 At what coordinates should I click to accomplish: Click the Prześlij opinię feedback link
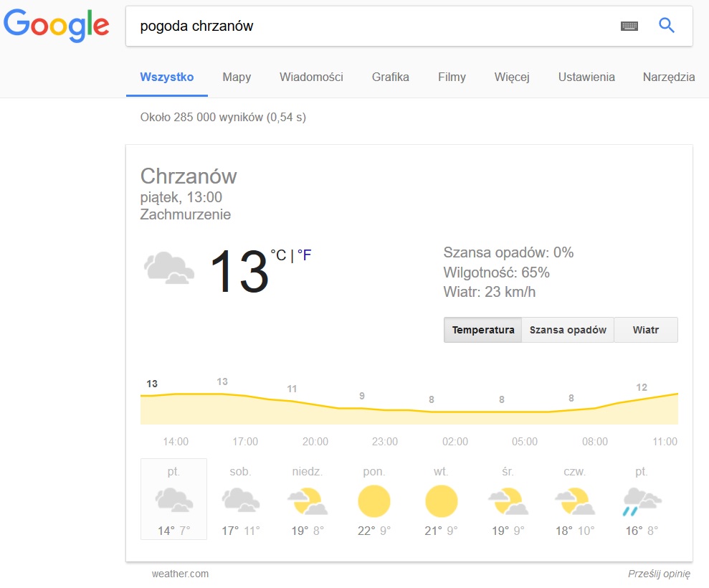coord(660,574)
